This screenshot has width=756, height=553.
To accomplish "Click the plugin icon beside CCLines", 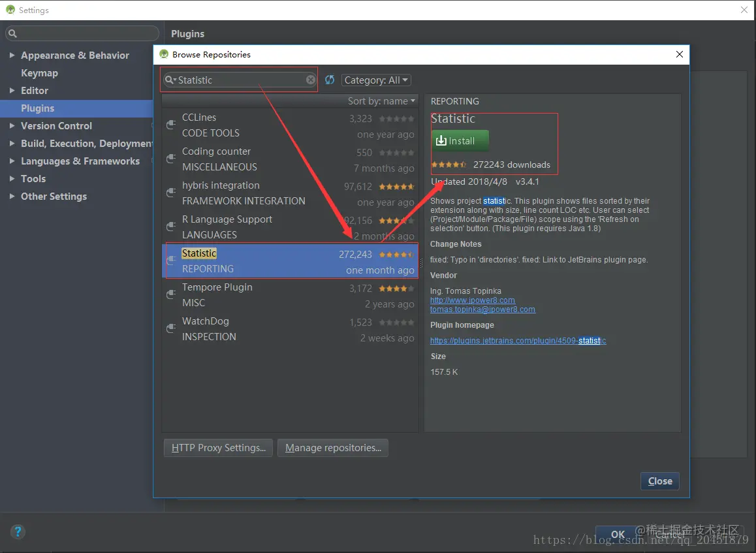I will [x=170, y=125].
